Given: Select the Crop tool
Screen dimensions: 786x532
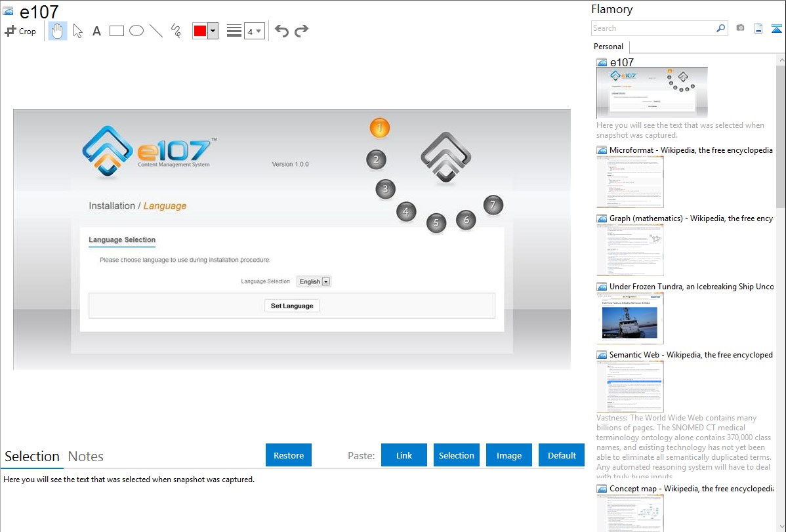Looking at the screenshot, I should click(20, 31).
